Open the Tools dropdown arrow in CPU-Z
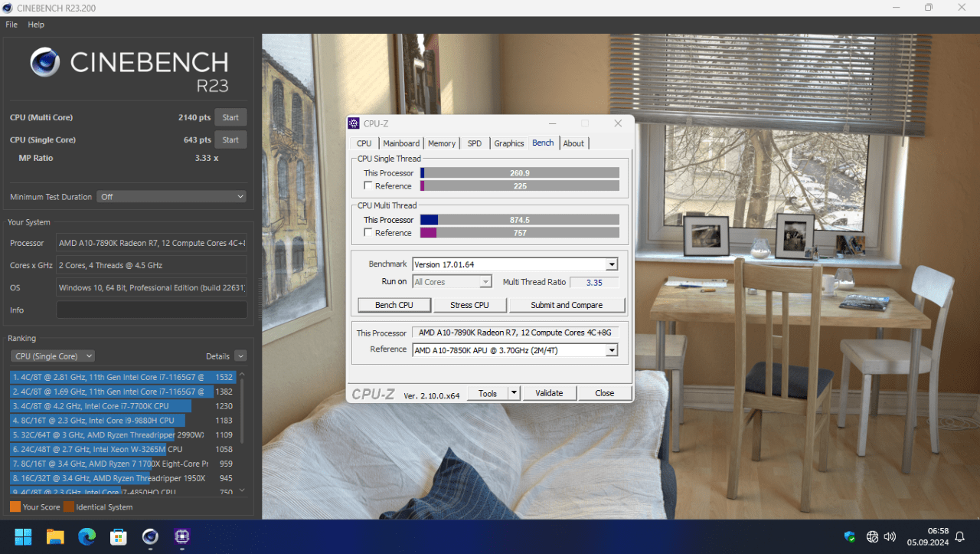The width and height of the screenshot is (980, 554). (514, 393)
